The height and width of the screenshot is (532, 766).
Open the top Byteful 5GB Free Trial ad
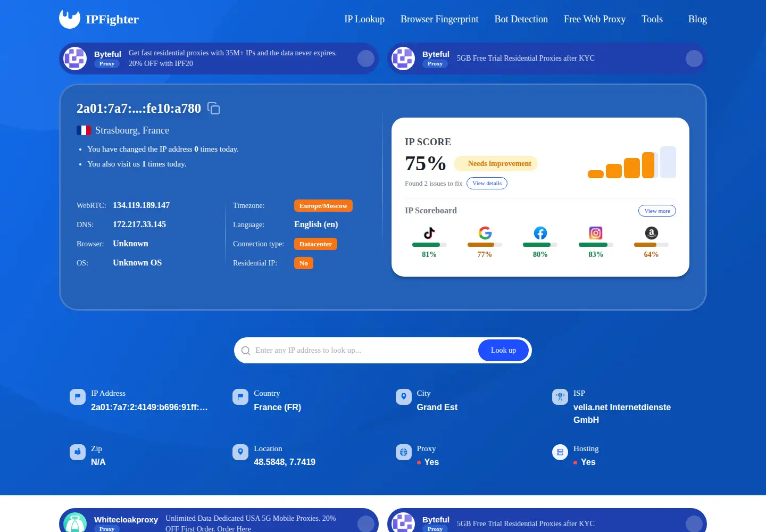[547, 59]
